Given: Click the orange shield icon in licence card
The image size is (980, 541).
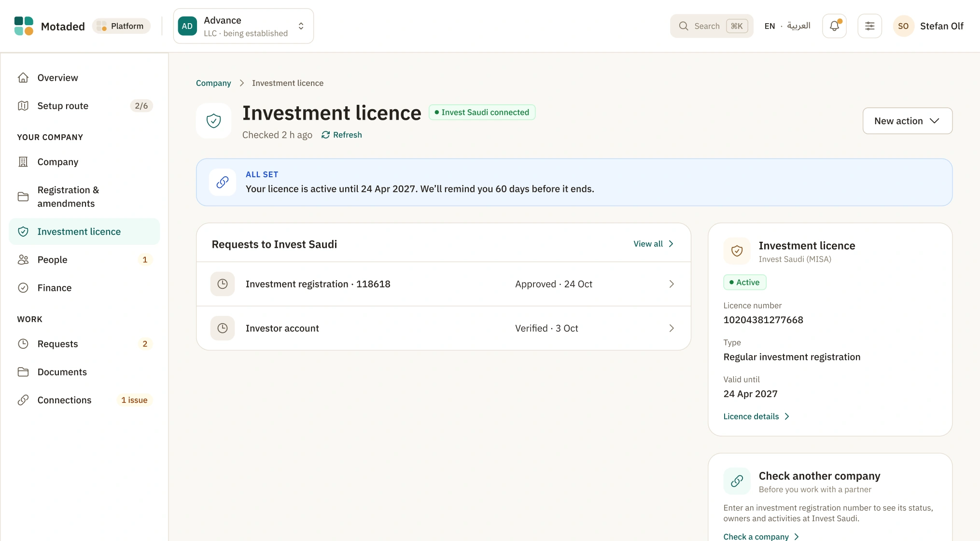Looking at the screenshot, I should tap(737, 251).
